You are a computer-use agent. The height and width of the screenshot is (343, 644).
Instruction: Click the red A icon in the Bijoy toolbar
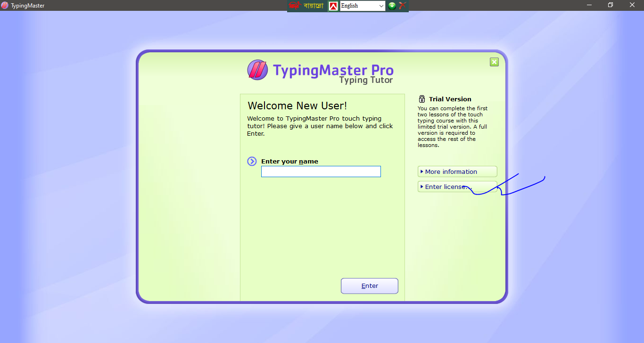(x=333, y=6)
